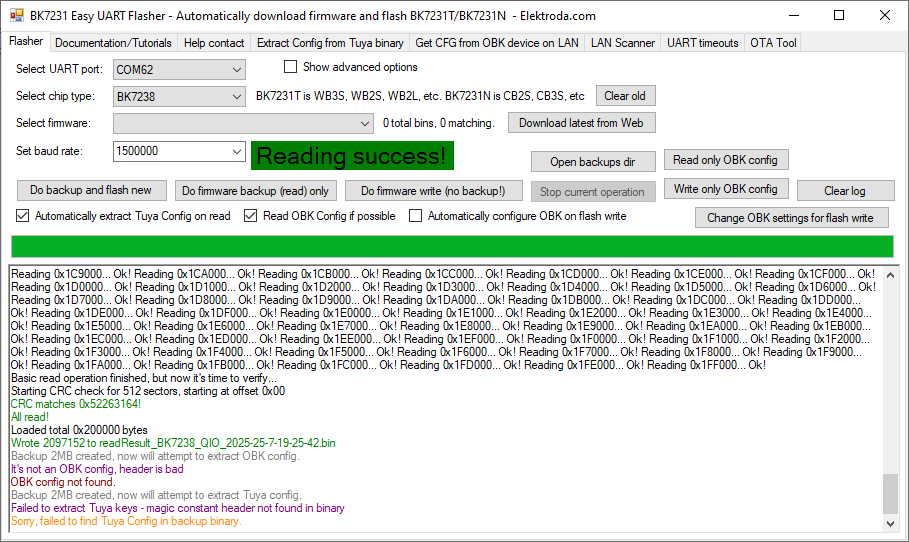Click Do backup and flash new button

90,190
